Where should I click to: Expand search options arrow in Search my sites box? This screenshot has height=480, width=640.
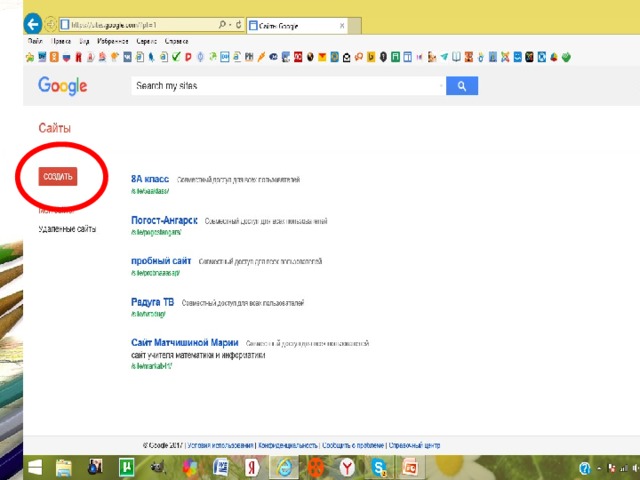(439, 86)
